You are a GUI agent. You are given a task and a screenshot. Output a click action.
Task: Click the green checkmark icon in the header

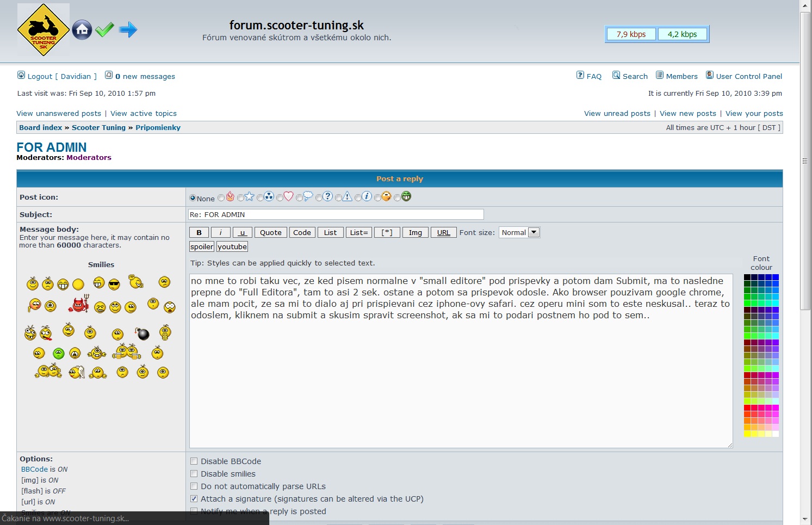104,29
